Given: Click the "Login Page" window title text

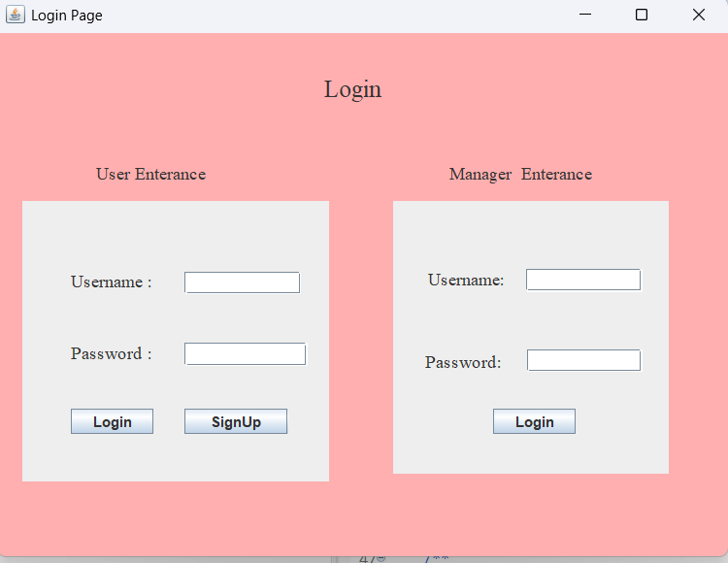Looking at the screenshot, I should [x=66, y=16].
